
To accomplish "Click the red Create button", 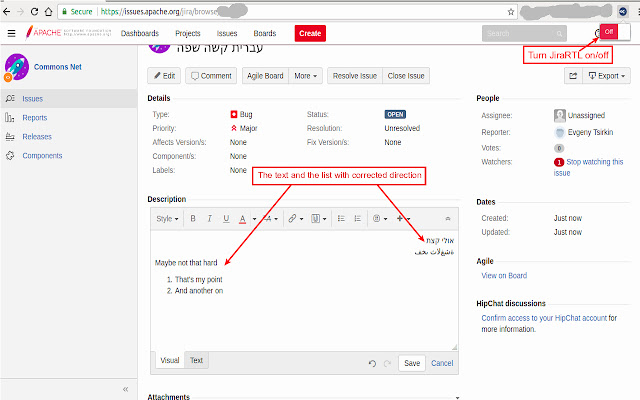I will (310, 33).
